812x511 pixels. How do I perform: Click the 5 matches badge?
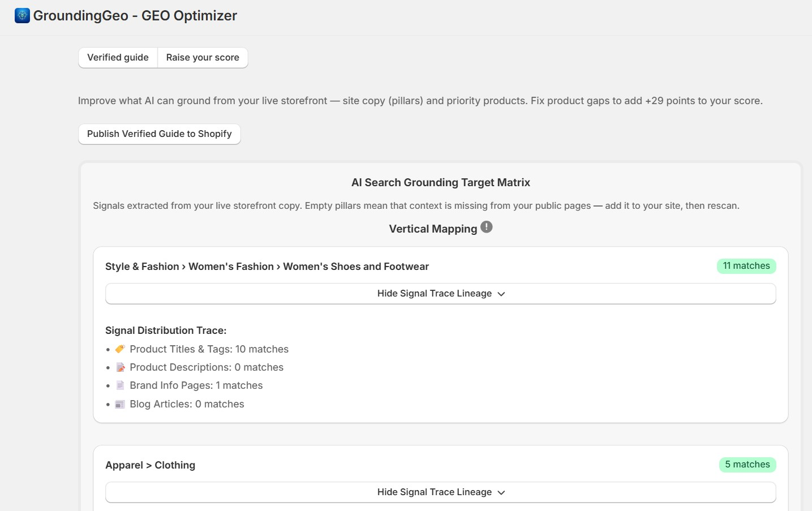pyautogui.click(x=747, y=465)
